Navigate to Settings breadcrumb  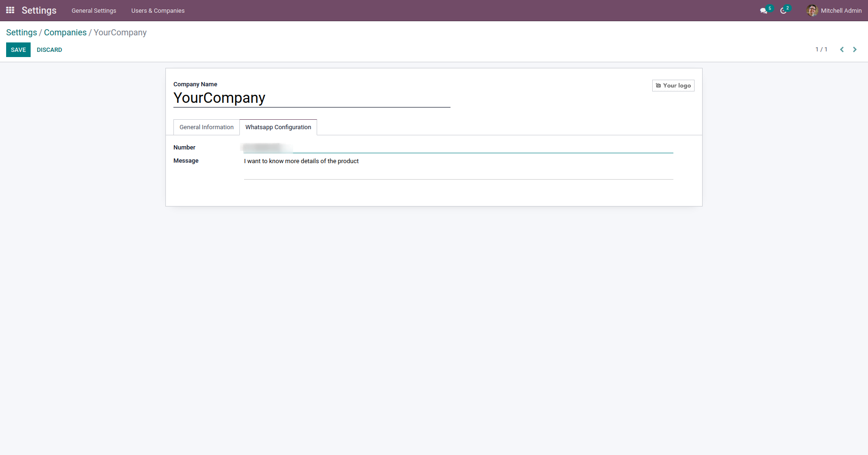point(22,33)
